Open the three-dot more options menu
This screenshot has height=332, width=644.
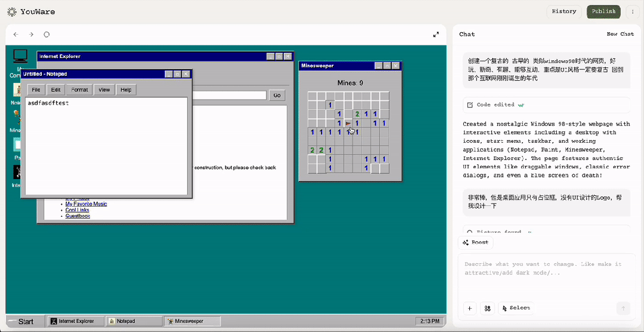[633, 11]
